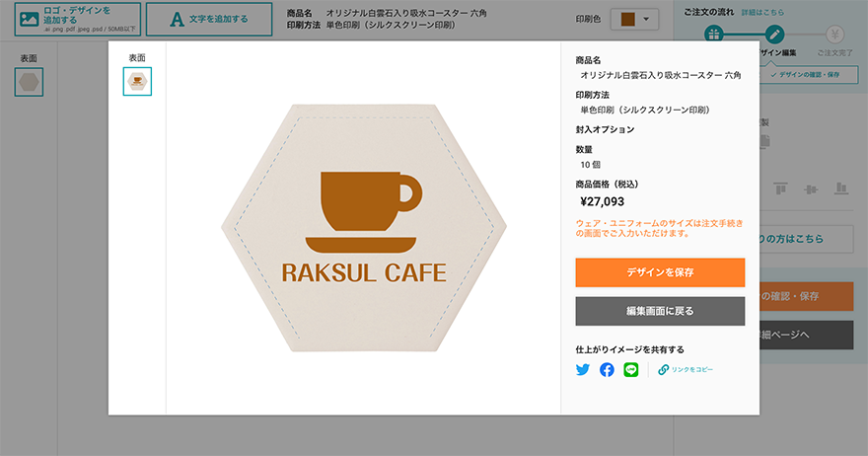The image size is (868, 456).
Task: Share the design via LINE
Action: (630, 369)
